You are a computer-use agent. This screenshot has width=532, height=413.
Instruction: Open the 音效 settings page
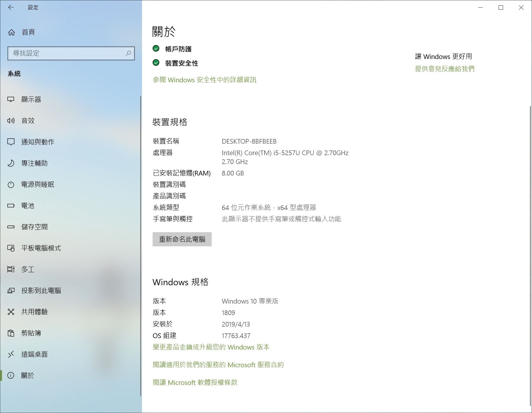(x=70, y=121)
